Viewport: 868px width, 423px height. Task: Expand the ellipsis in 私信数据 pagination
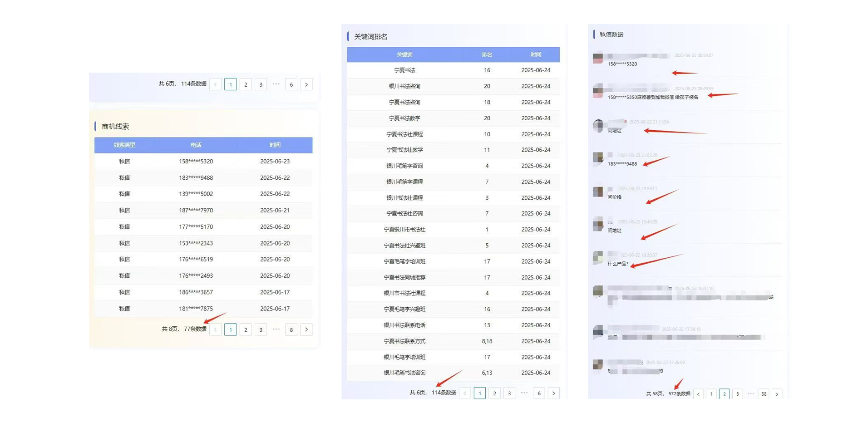coord(750,393)
